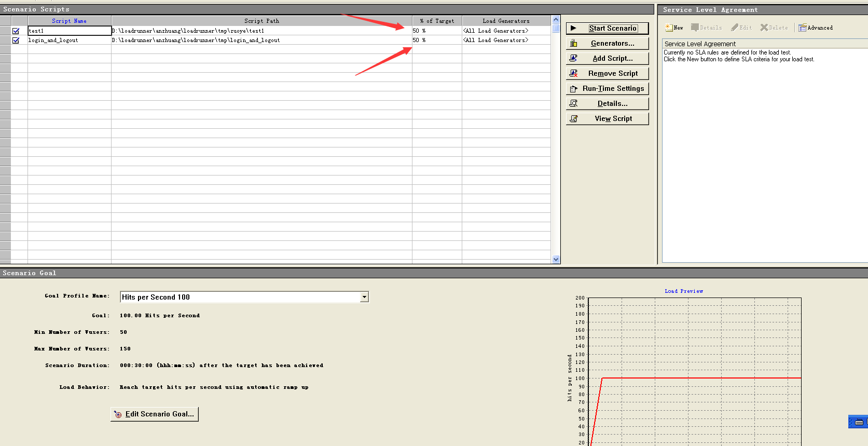Click the SLA Details toolbar item

[706, 28]
